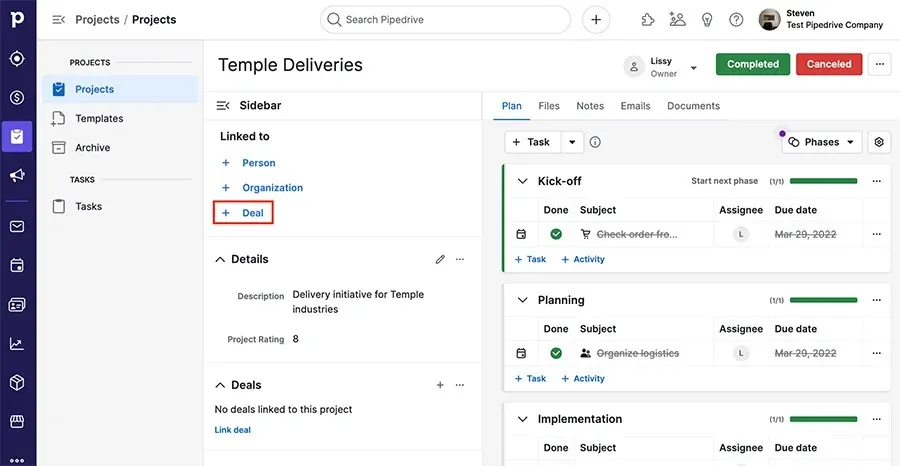Collapse the Kick-off phase chevron
Image resolution: width=900 pixels, height=466 pixels.
point(522,181)
